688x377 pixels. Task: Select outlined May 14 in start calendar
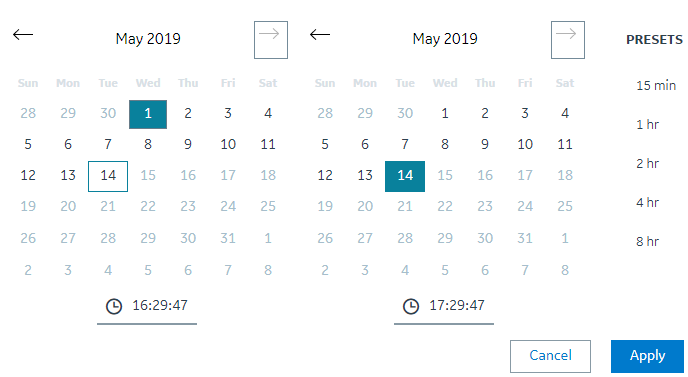(108, 176)
